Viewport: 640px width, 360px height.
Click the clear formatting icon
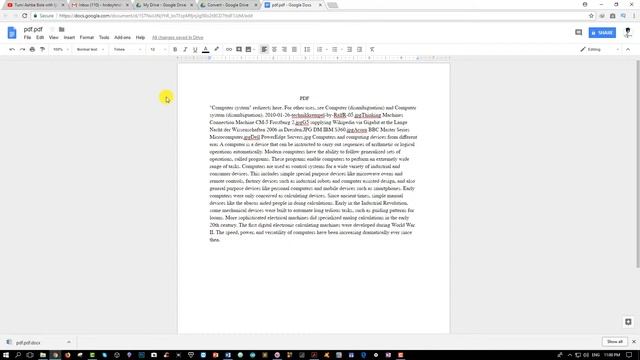pyautogui.click(x=372, y=49)
